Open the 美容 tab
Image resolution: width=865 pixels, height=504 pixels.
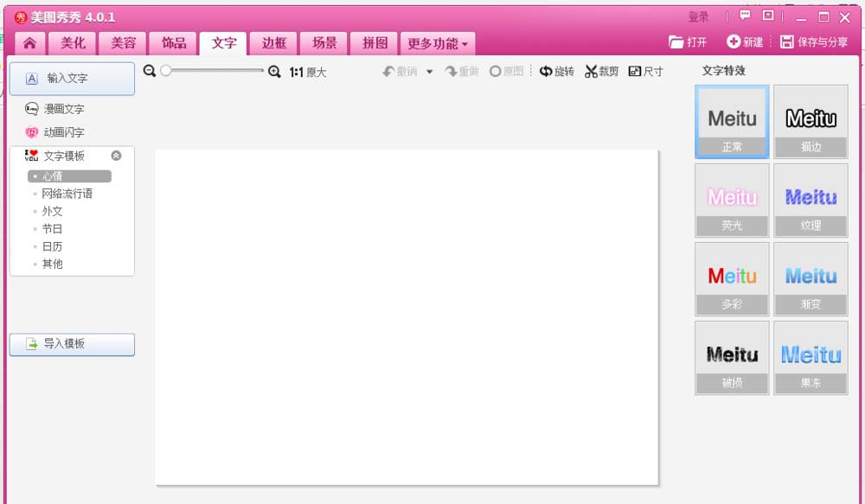(x=123, y=43)
